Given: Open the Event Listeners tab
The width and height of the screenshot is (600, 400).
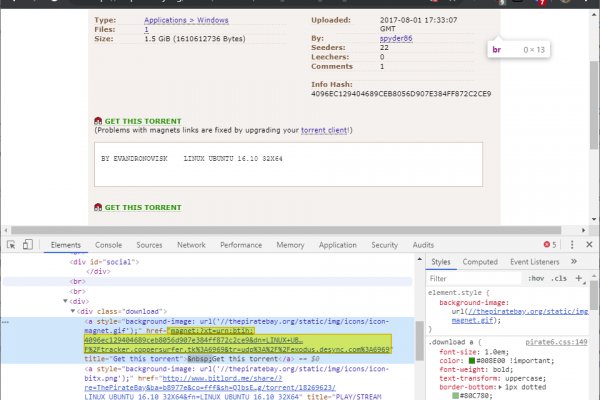Looking at the screenshot, I should pyautogui.click(x=535, y=262).
